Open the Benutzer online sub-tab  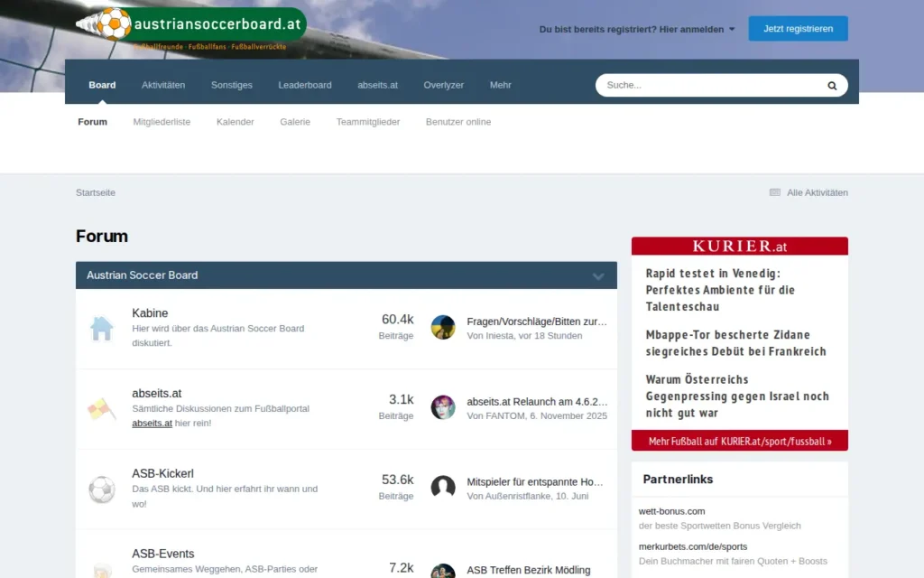[x=458, y=122]
